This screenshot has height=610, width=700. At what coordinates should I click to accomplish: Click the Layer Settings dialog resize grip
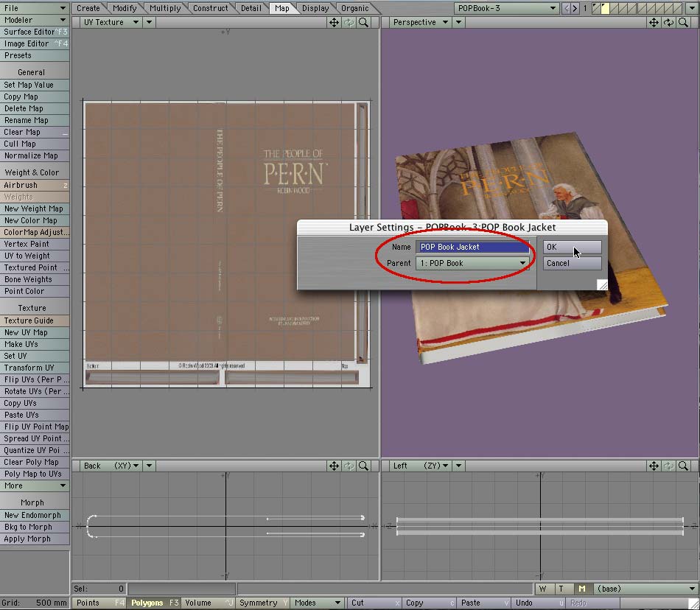[602, 284]
